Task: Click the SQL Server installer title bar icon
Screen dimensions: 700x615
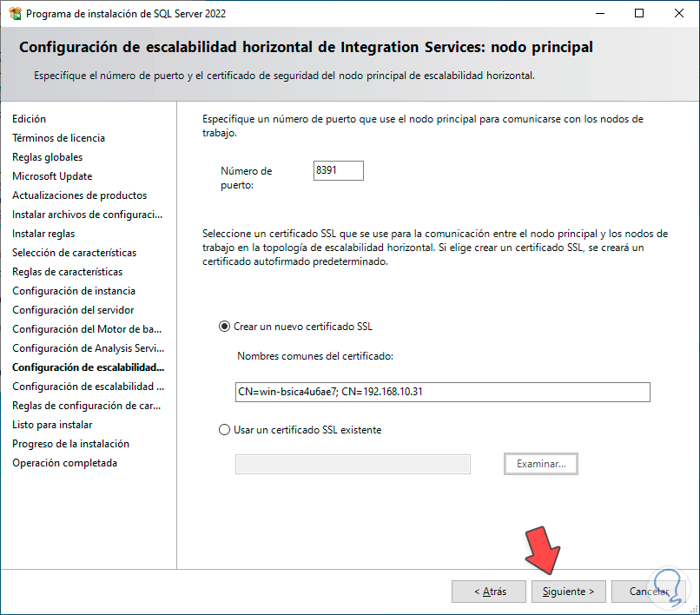Action: click(x=15, y=14)
